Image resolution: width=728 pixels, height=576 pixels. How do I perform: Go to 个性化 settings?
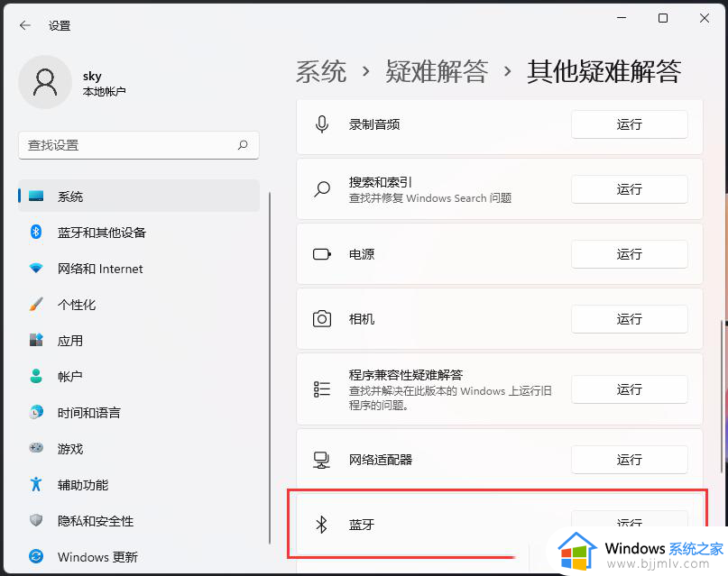[x=138, y=305]
